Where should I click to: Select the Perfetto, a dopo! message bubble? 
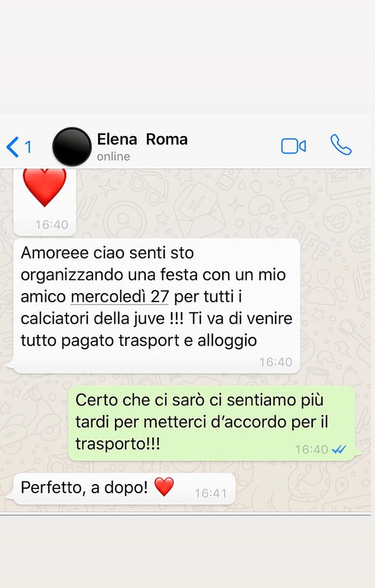click(x=124, y=489)
